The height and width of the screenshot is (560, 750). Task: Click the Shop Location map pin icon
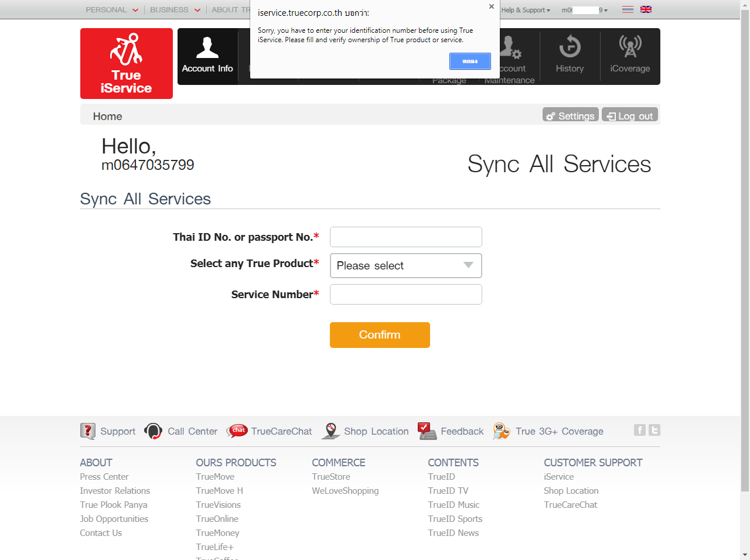click(x=330, y=431)
